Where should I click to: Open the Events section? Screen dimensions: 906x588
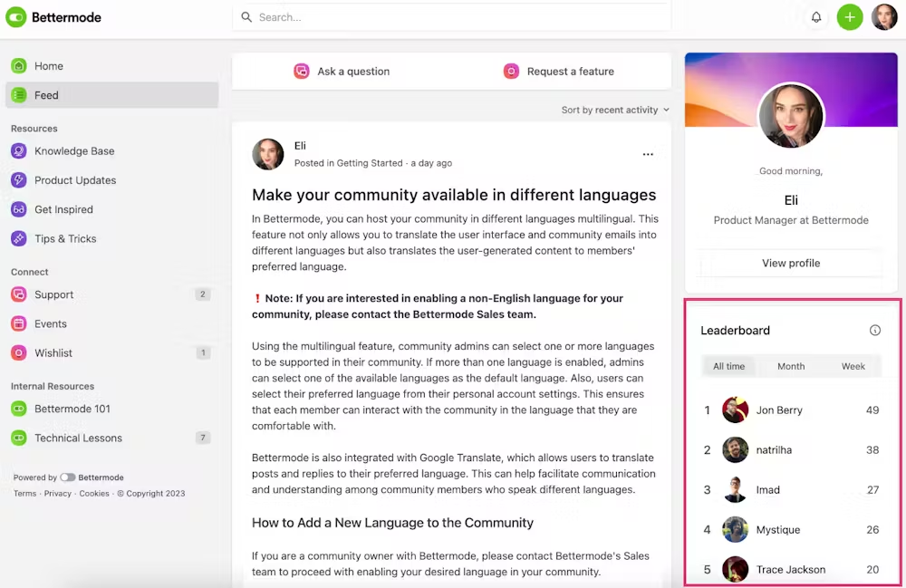51,323
